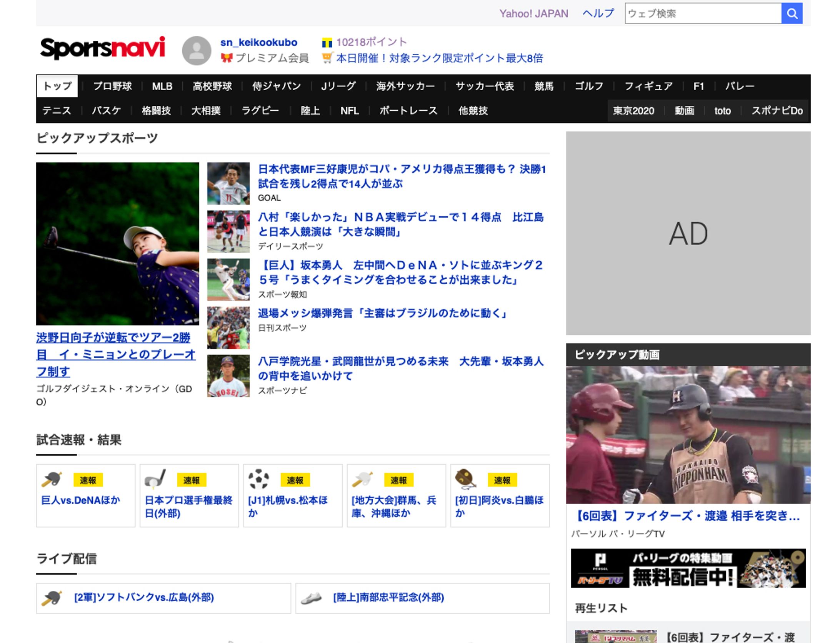Click the T-point icon beside 10218ポイント

327,43
